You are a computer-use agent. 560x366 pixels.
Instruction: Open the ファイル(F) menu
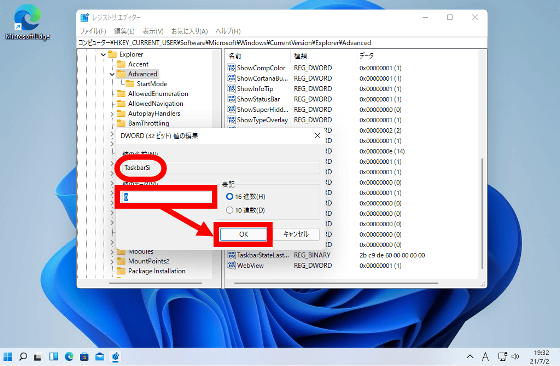[x=93, y=31]
